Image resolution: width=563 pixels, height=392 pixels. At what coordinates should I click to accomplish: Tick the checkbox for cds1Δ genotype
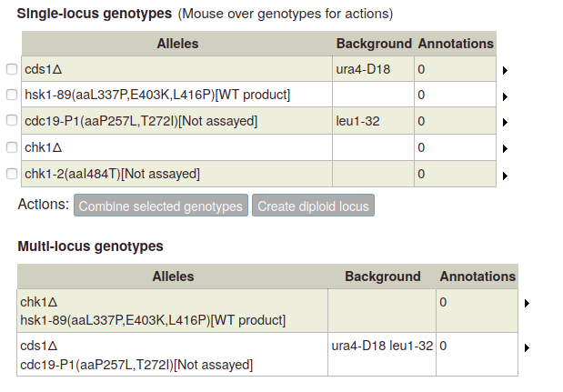[12, 69]
